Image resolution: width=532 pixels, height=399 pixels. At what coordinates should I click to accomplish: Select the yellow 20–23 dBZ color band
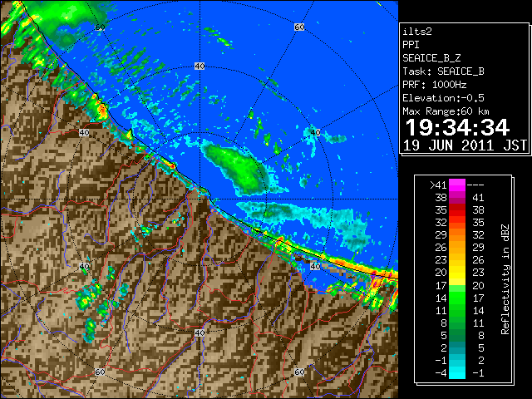pos(457,273)
